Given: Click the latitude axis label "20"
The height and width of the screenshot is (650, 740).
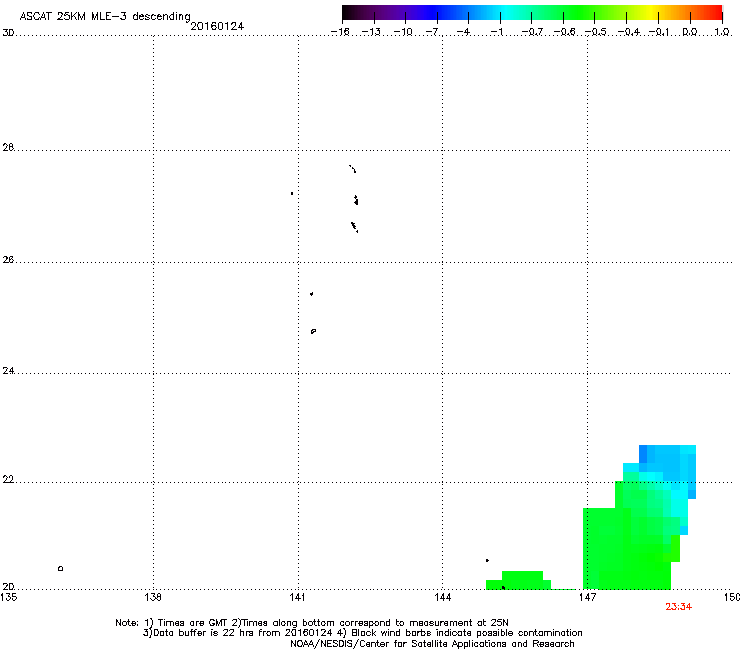Looking at the screenshot, I should 8,587.
